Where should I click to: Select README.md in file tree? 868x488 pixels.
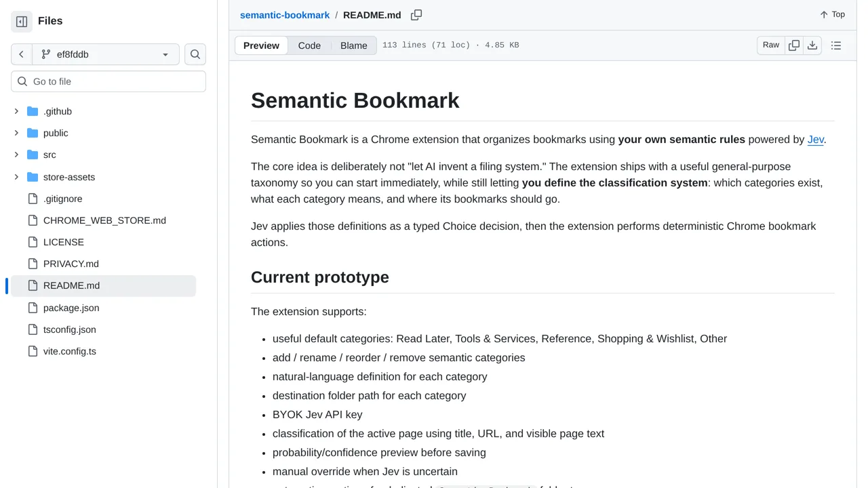[x=103, y=285]
